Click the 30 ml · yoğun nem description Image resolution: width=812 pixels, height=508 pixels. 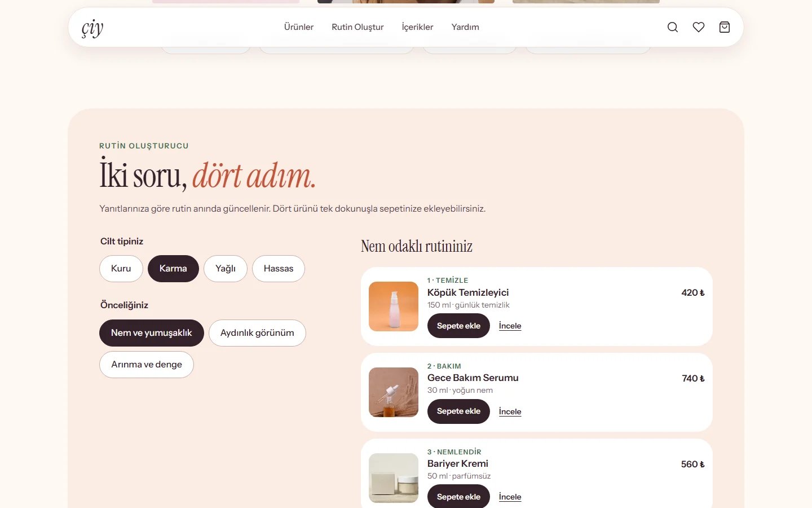(460, 390)
